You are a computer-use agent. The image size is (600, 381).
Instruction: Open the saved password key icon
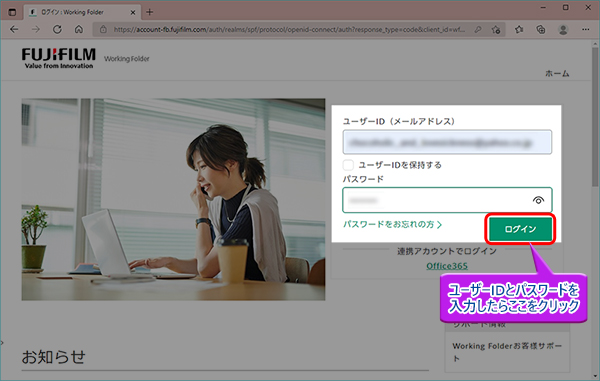point(478,29)
